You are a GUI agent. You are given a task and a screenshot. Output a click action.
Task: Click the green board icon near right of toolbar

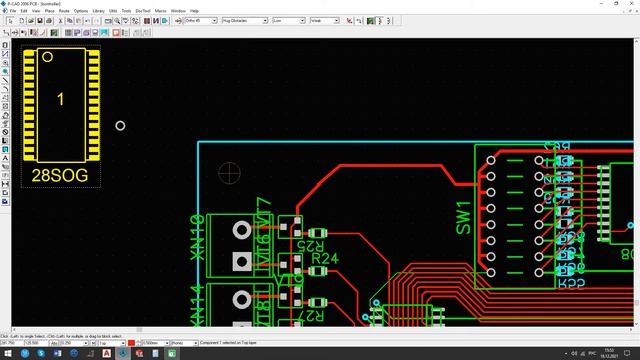370,21
